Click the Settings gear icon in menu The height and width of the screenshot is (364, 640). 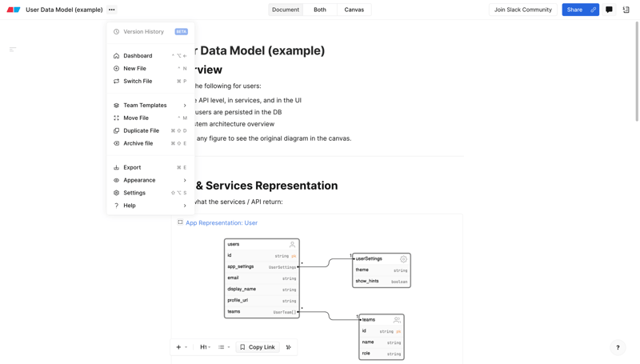coord(116,192)
